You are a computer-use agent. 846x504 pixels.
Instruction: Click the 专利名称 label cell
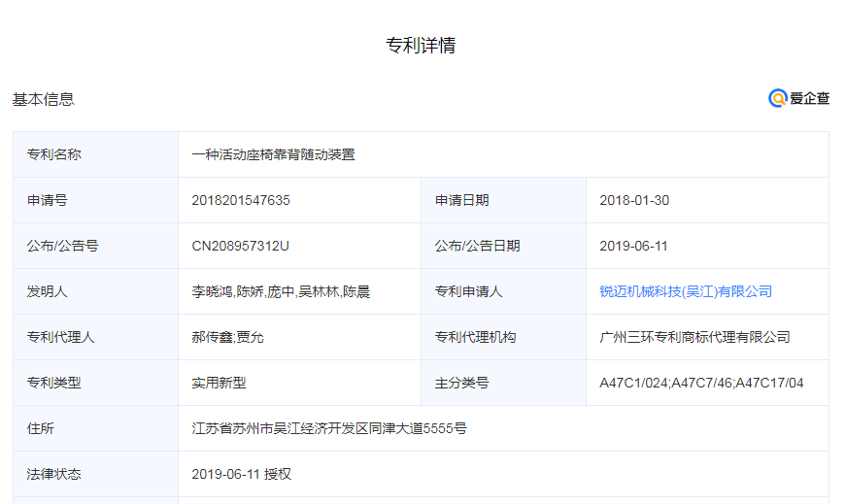54,154
